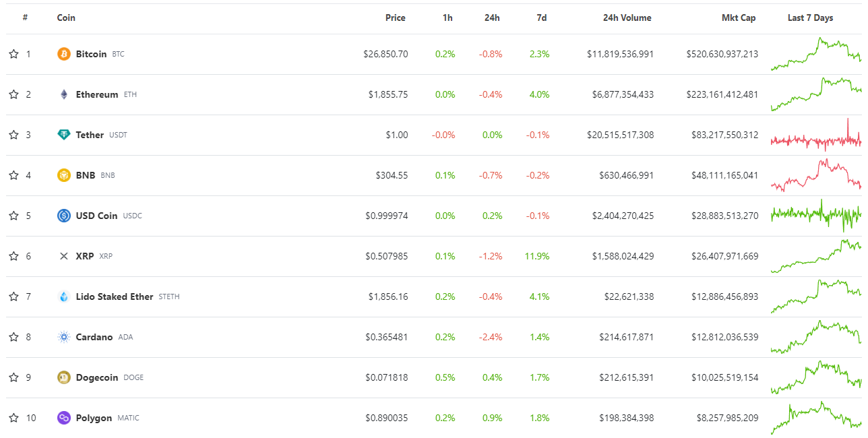Click the BNB red sparkline chart
Image resolution: width=868 pixels, height=438 pixels.
tap(815, 175)
